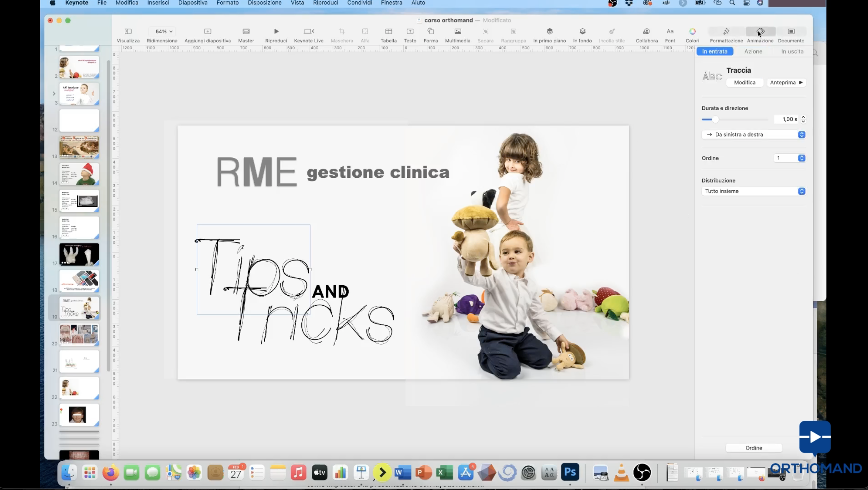Click the Modifica animation button
The image size is (868, 490).
click(744, 82)
